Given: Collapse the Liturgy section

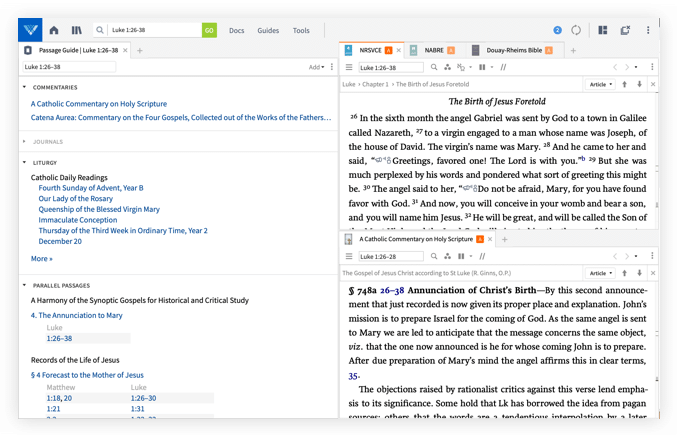Looking at the screenshot, I should [x=24, y=162].
